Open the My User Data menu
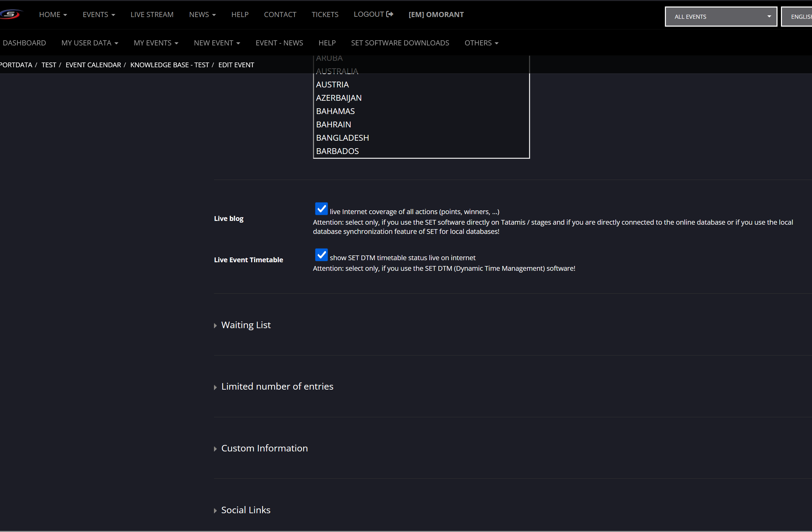The image size is (812, 532). pyautogui.click(x=89, y=43)
